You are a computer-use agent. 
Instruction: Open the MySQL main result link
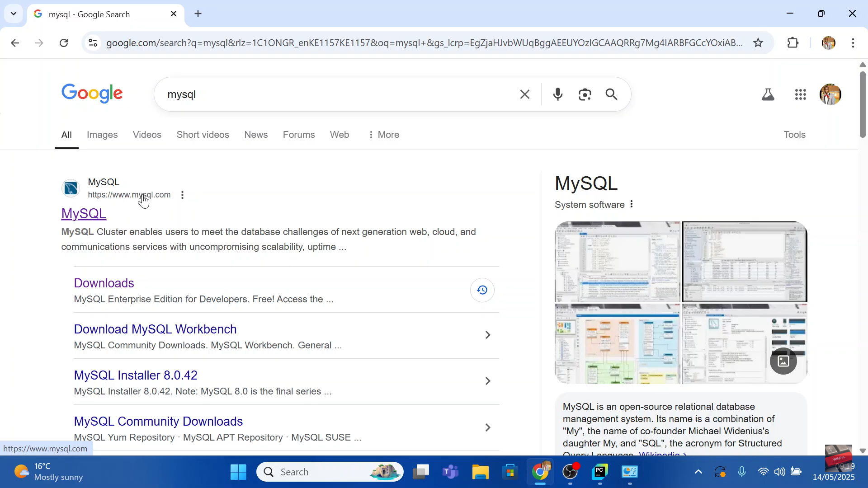tap(84, 214)
